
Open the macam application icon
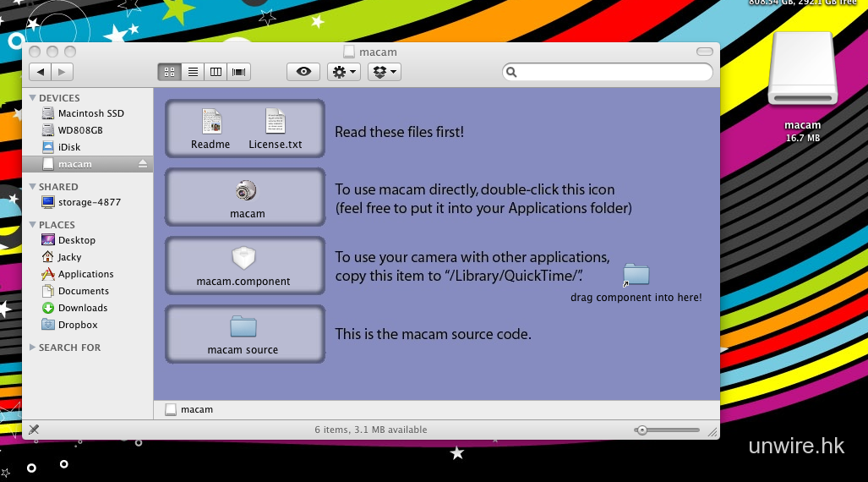tap(247, 191)
